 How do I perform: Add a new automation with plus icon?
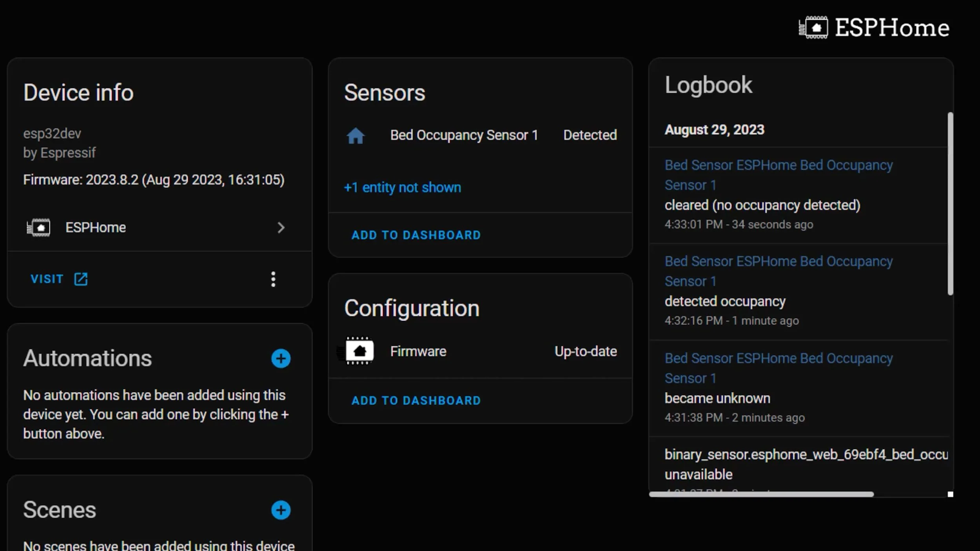pos(281,359)
